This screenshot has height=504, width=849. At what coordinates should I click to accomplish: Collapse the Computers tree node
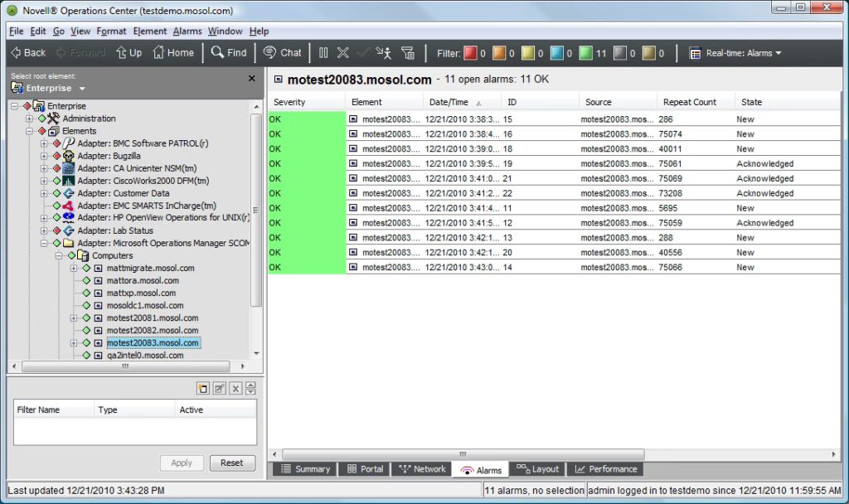click(x=60, y=255)
